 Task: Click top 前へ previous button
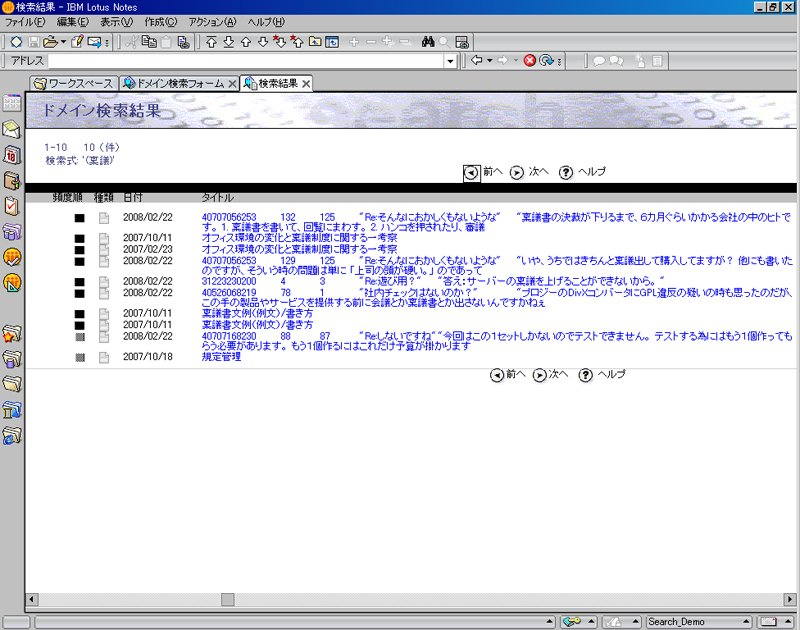click(x=483, y=172)
